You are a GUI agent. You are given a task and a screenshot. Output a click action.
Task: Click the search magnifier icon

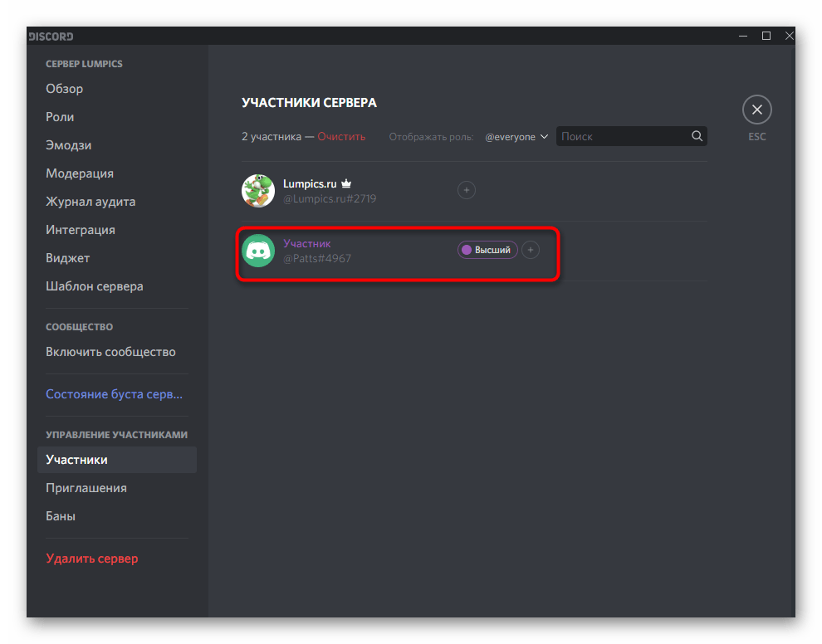pos(697,136)
